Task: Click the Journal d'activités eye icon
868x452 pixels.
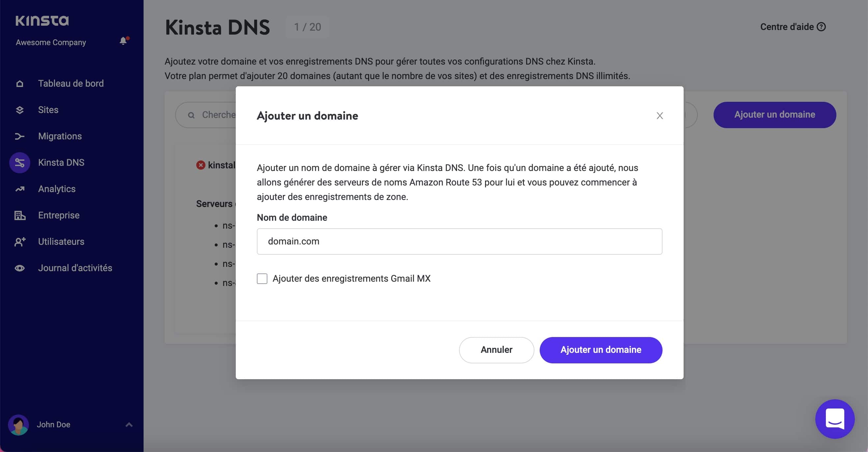Action: pos(19,268)
